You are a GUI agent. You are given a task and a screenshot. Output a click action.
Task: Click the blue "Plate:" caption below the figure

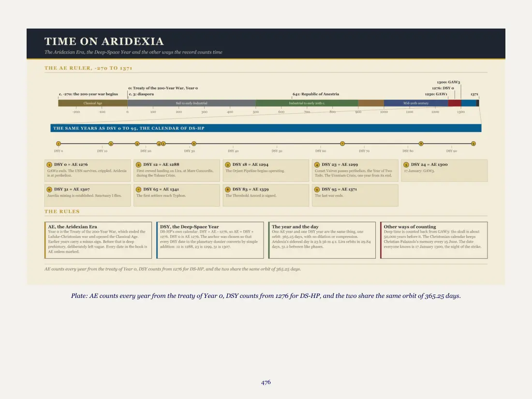(266, 296)
